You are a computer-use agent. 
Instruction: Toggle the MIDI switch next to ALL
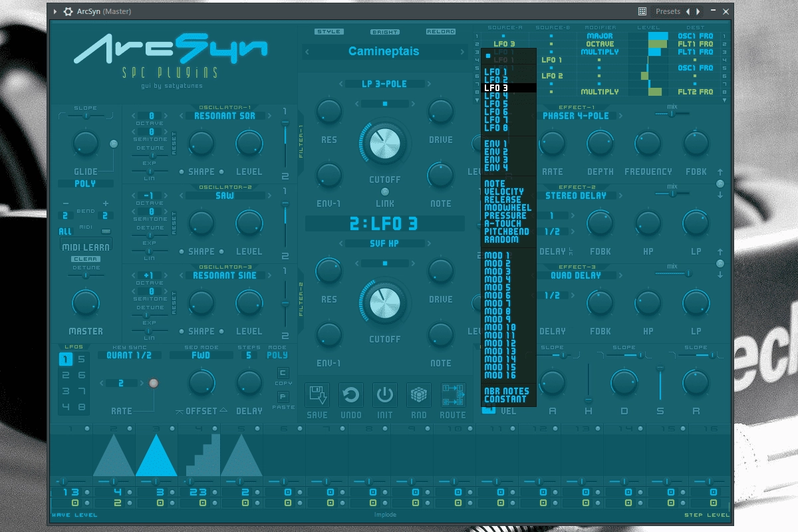tap(106, 231)
